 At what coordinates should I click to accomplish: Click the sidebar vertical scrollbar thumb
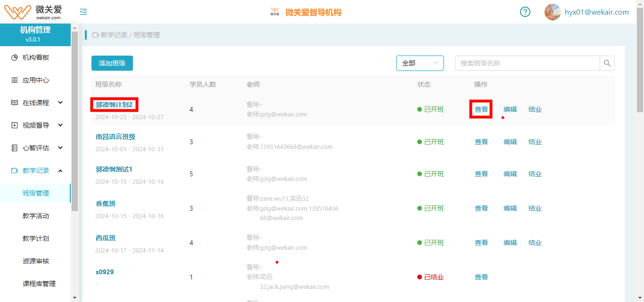point(74,122)
